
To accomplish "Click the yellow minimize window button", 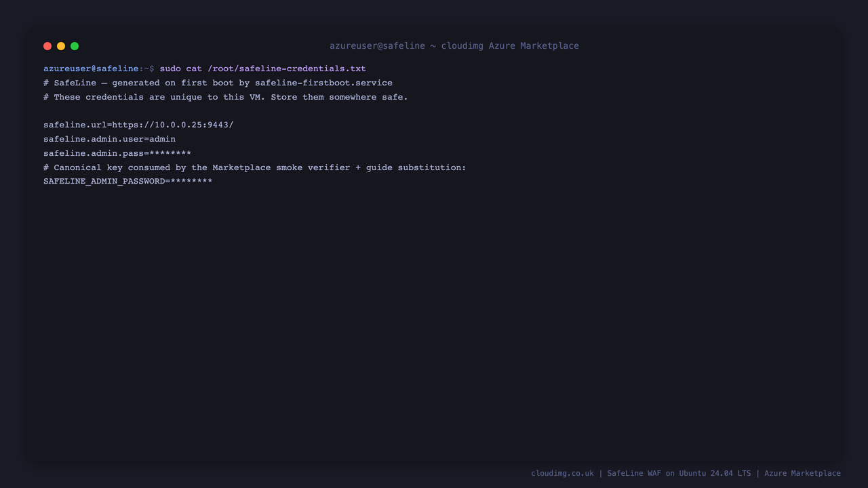I will click(x=61, y=46).
